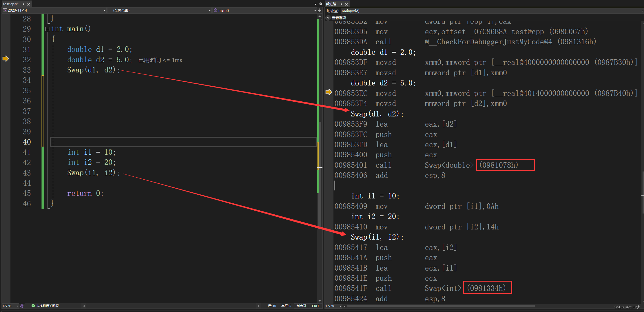Click the 'int i1 = 10;' line in editor

coord(92,152)
